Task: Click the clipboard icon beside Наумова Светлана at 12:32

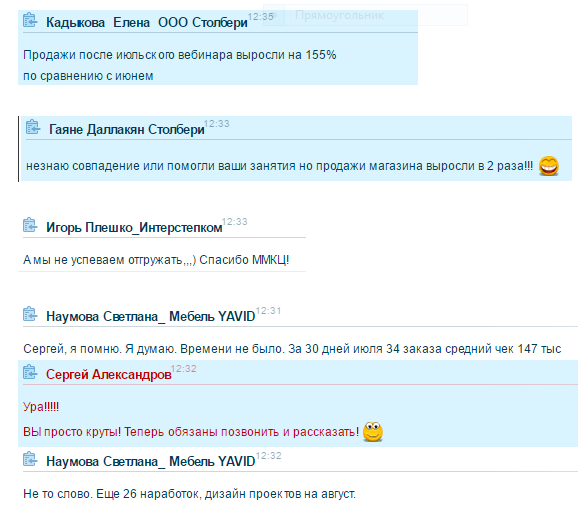Action: (x=30, y=459)
